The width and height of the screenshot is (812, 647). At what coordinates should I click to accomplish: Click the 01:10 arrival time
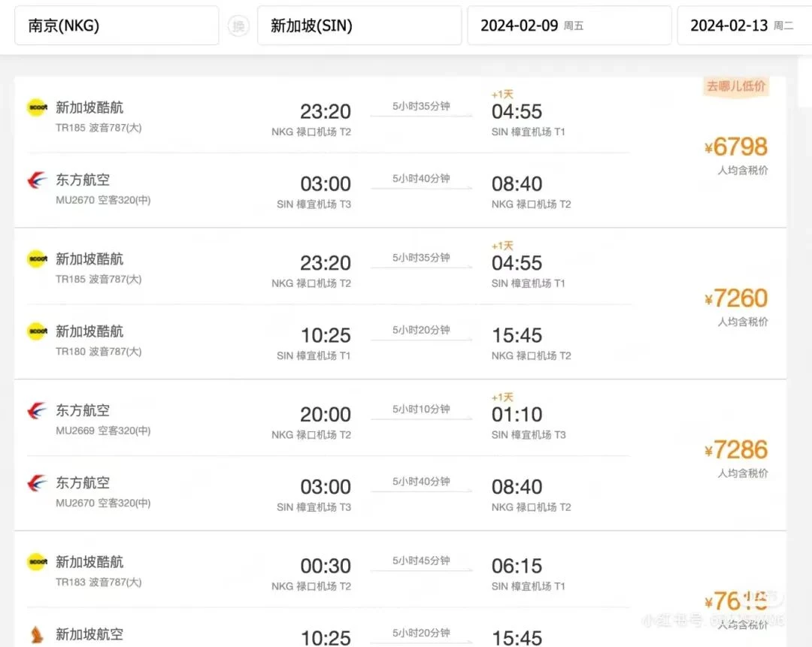point(517,415)
